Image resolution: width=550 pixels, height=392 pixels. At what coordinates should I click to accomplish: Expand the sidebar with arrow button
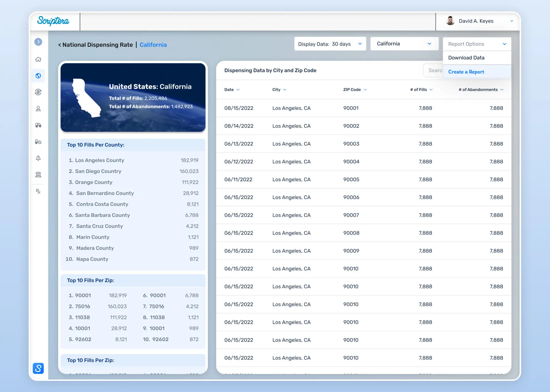click(38, 42)
